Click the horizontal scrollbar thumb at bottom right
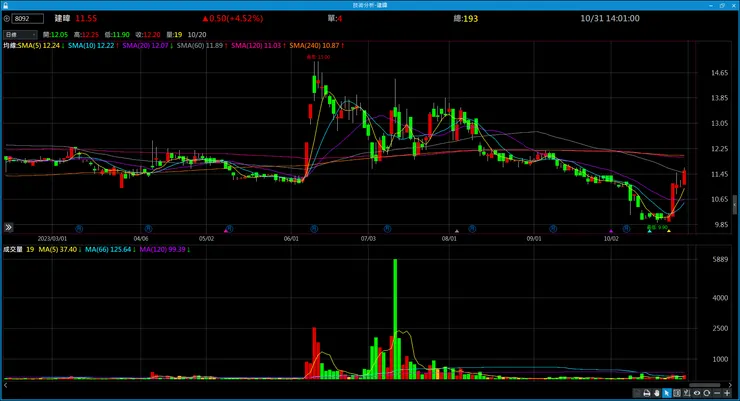740x401 pixels. tap(705, 385)
